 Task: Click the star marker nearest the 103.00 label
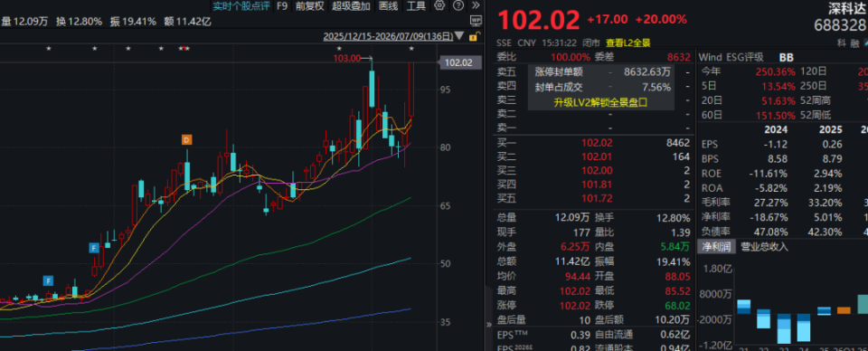coord(339,49)
